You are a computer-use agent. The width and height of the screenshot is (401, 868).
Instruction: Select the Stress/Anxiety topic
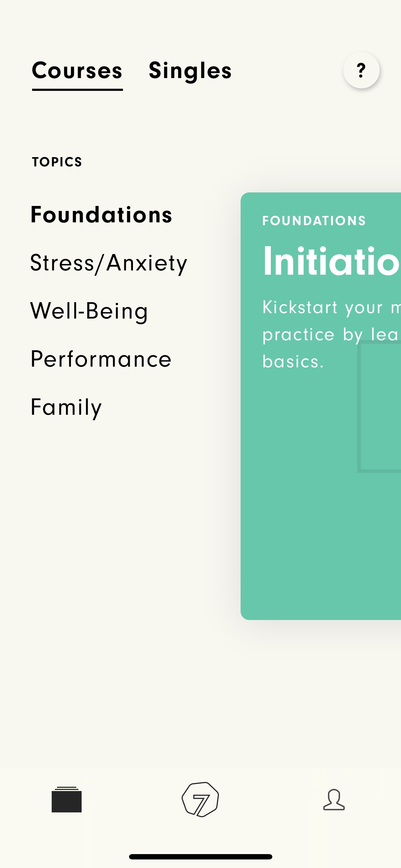click(x=109, y=263)
